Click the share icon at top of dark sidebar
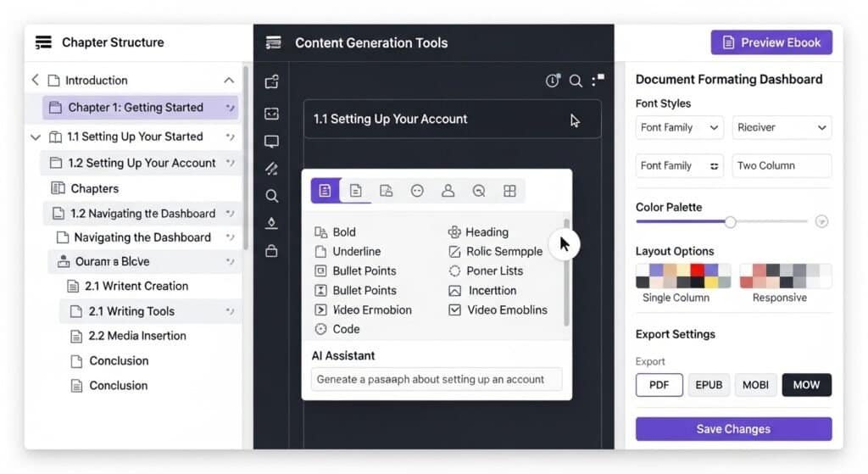 271,82
